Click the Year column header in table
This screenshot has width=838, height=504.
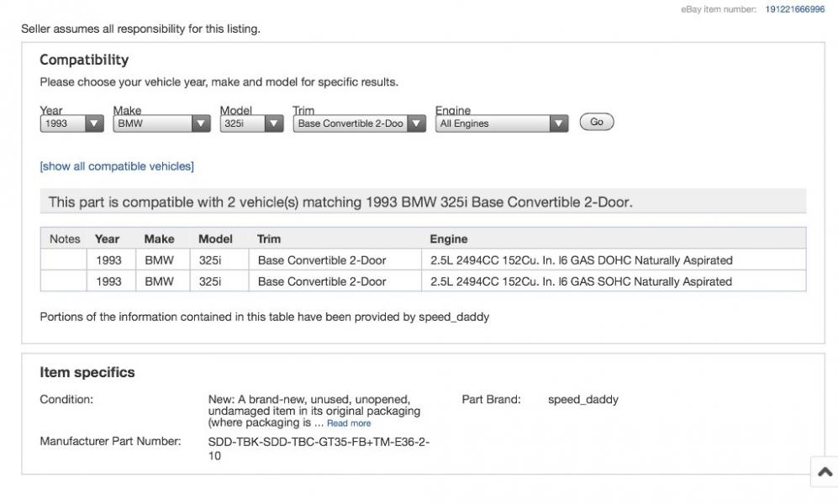(x=108, y=239)
